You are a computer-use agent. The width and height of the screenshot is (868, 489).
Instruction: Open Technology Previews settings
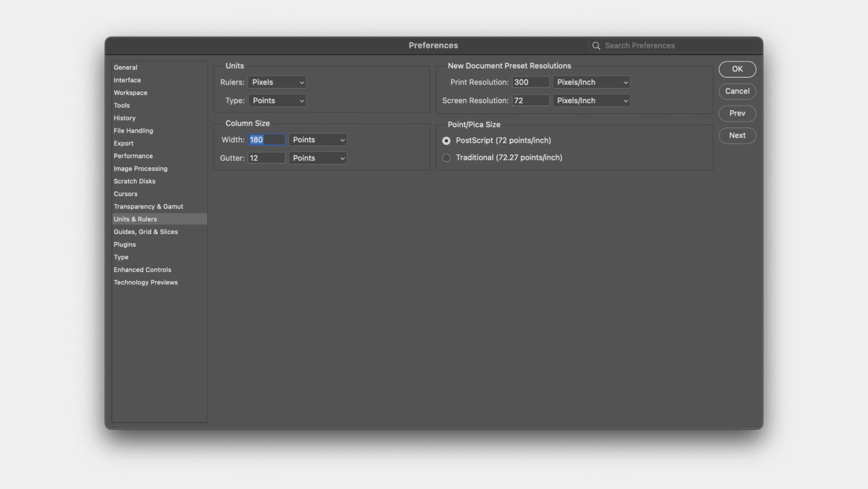[x=145, y=283]
